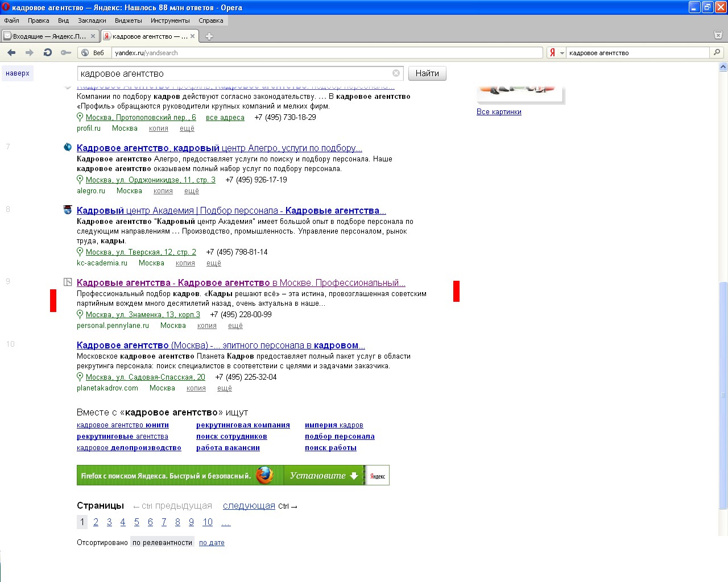Expand ещё for profil.ru result
The width and height of the screenshot is (728, 582).
(x=187, y=128)
